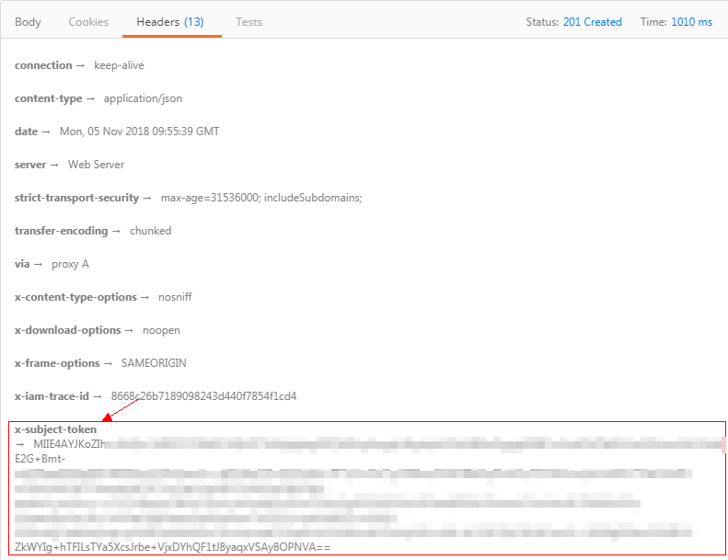Select the Headers (13) tab

170,21
